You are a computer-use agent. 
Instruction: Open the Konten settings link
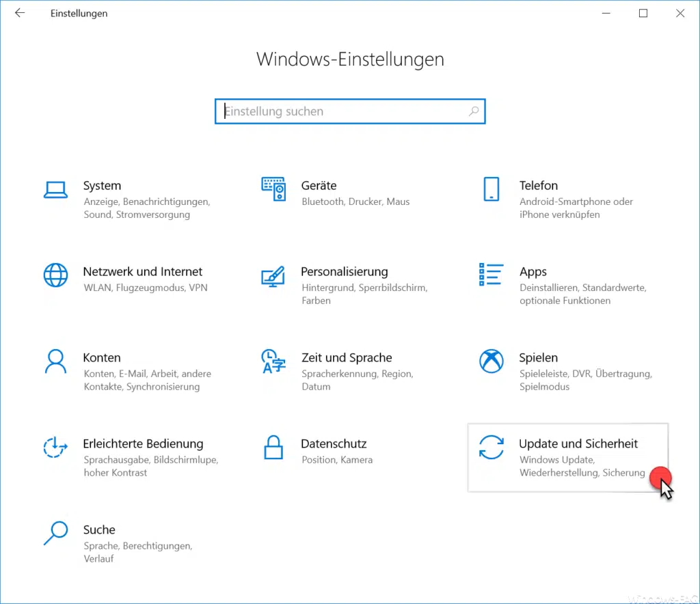click(x=102, y=357)
